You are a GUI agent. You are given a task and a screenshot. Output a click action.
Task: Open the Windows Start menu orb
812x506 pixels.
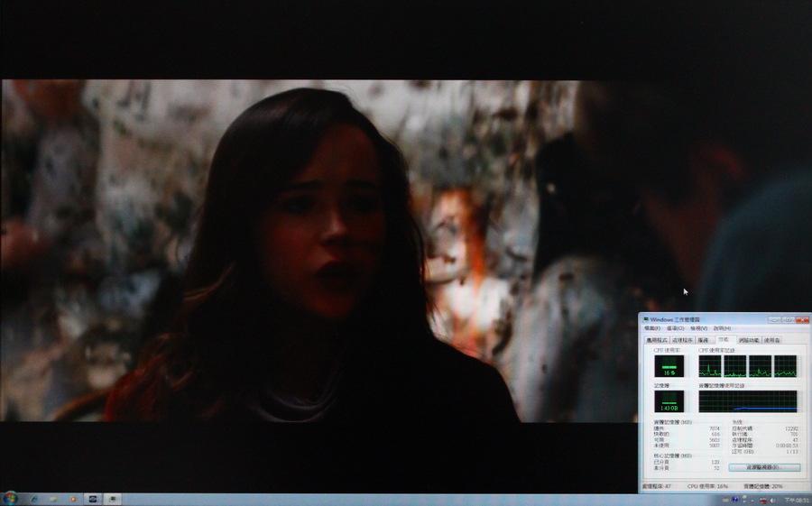(x=9, y=498)
